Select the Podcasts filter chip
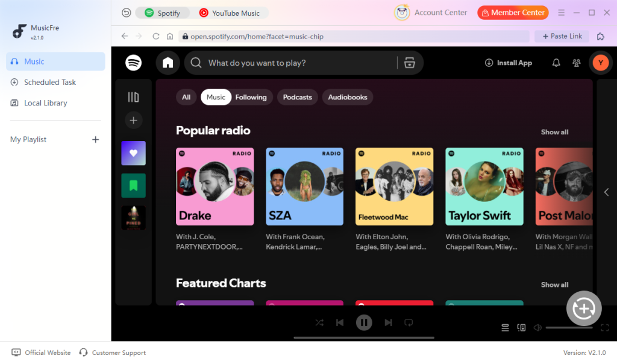 click(297, 97)
